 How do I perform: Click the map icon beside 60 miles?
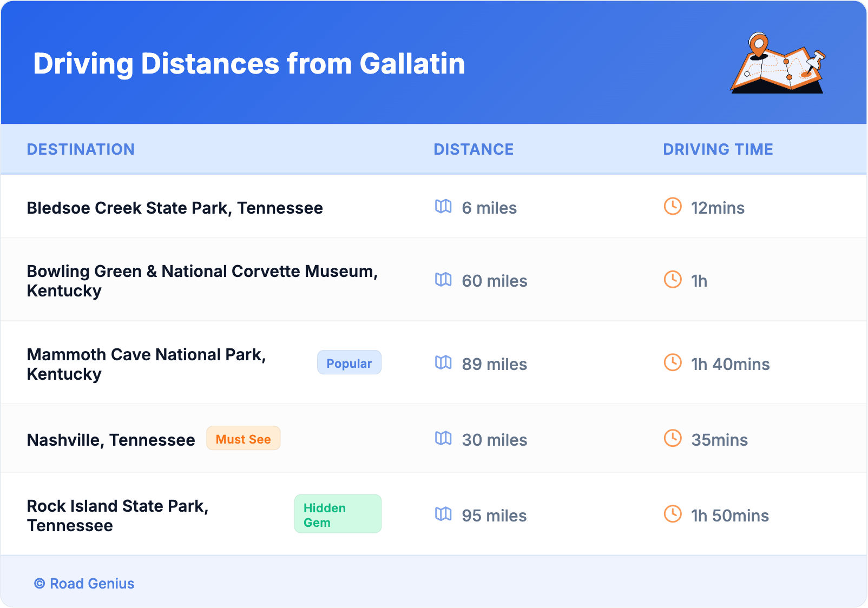coord(443,280)
